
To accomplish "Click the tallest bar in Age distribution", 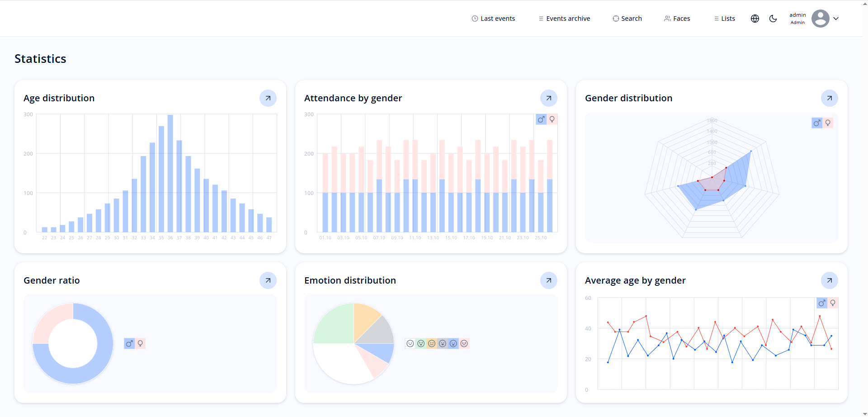I will pyautogui.click(x=170, y=173).
